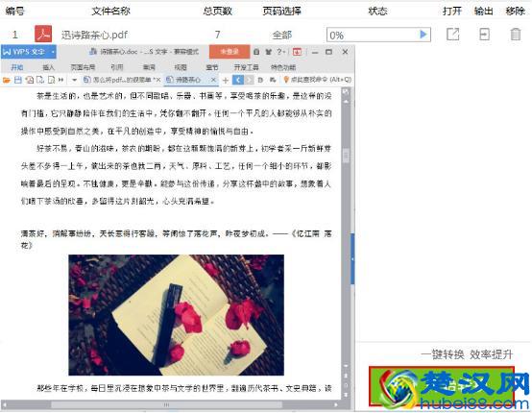This screenshot has height=413, width=532.
Task: Click the vertical scrollbar up arrow
Action: (x=346, y=101)
